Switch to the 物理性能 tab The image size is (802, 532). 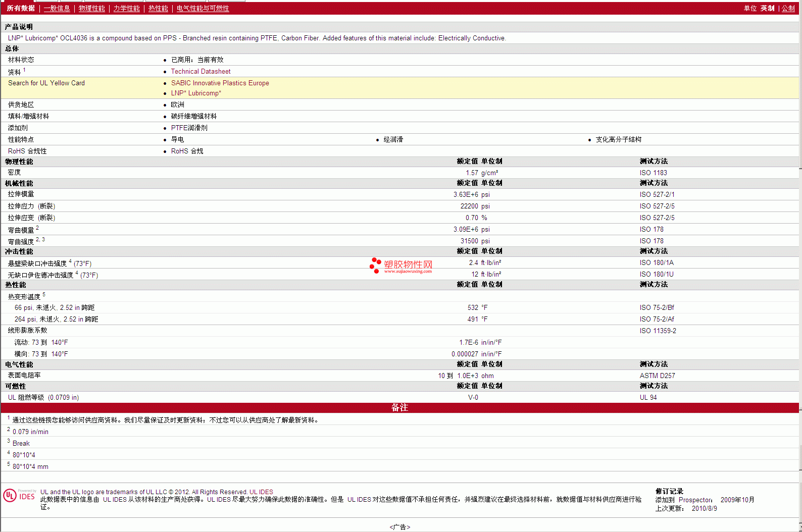pos(91,9)
